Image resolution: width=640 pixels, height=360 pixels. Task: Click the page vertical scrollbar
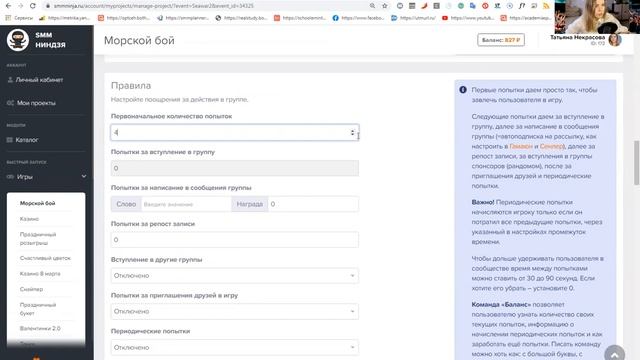click(636, 162)
